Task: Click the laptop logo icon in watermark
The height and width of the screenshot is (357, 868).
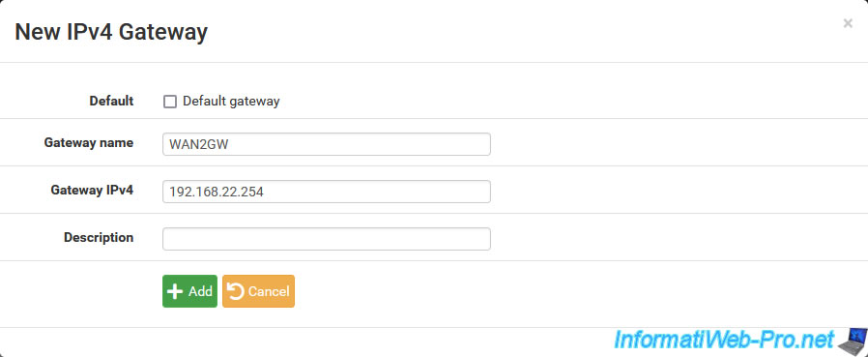Action: coord(852,340)
